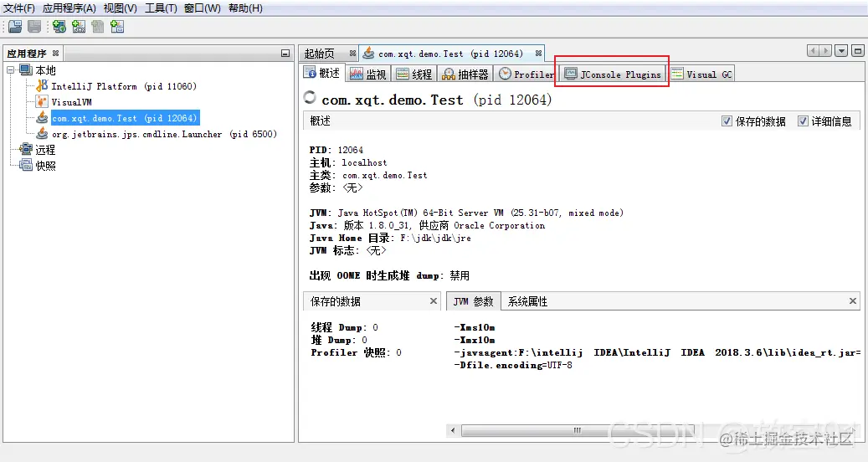Click the greyed-out Add VM Coredump icon
Screen dimensions: 868x462
[x=97, y=26]
